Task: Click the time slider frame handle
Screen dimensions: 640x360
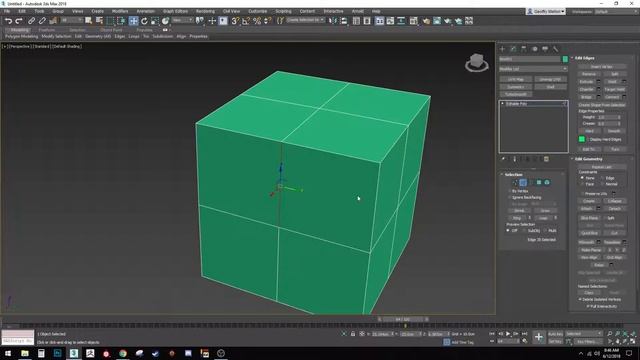Action: click(x=403, y=319)
